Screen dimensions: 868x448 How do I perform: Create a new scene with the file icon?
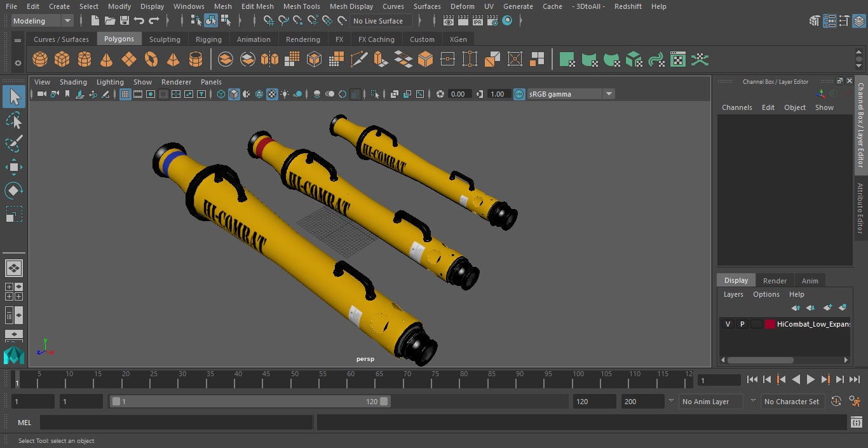coord(95,21)
